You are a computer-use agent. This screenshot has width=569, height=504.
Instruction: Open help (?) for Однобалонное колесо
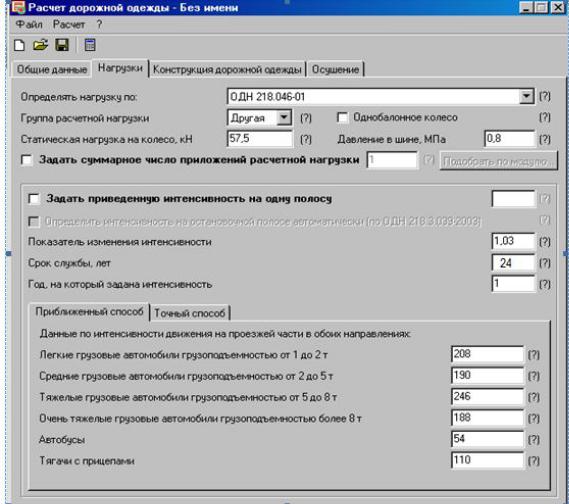click(545, 117)
